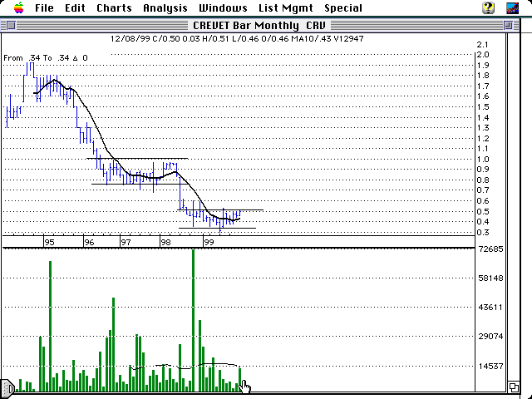Click the 72685 volume axis label
This screenshot has height=399, width=532.
pyautogui.click(x=490, y=249)
